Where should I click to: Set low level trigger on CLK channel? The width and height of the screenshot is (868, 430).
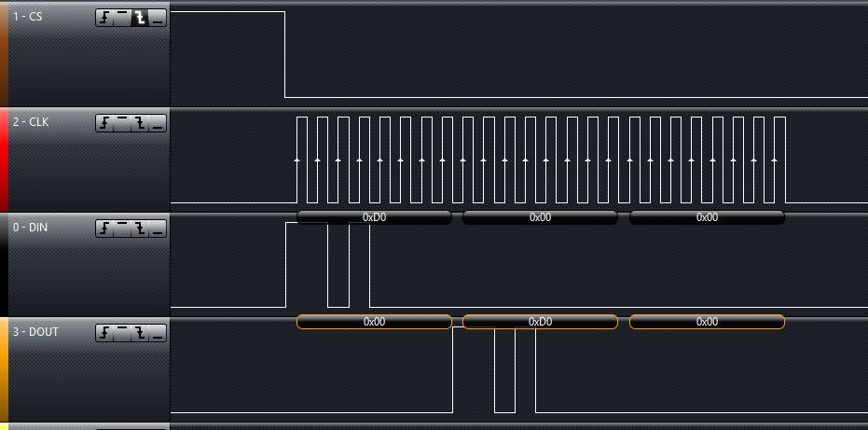(158, 123)
